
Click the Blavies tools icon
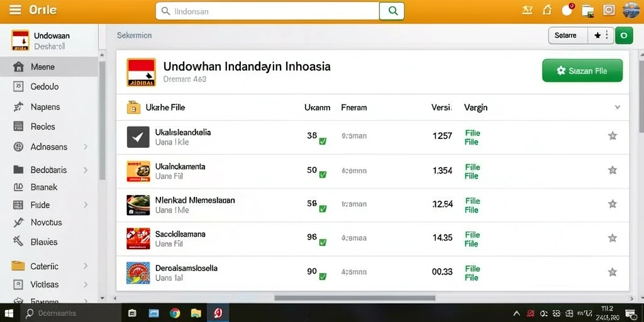18,241
